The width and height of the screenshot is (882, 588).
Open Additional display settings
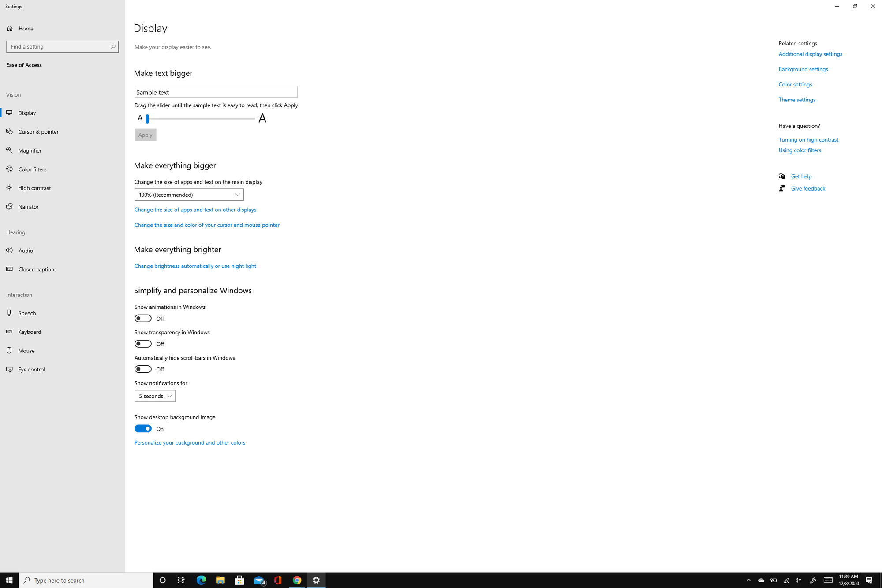pyautogui.click(x=810, y=54)
